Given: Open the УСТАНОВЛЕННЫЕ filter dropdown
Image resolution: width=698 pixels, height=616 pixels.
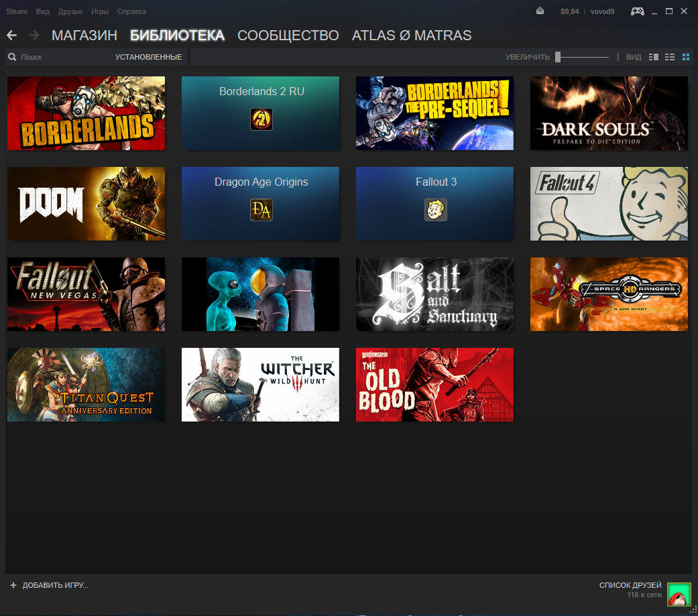Looking at the screenshot, I should pyautogui.click(x=149, y=57).
